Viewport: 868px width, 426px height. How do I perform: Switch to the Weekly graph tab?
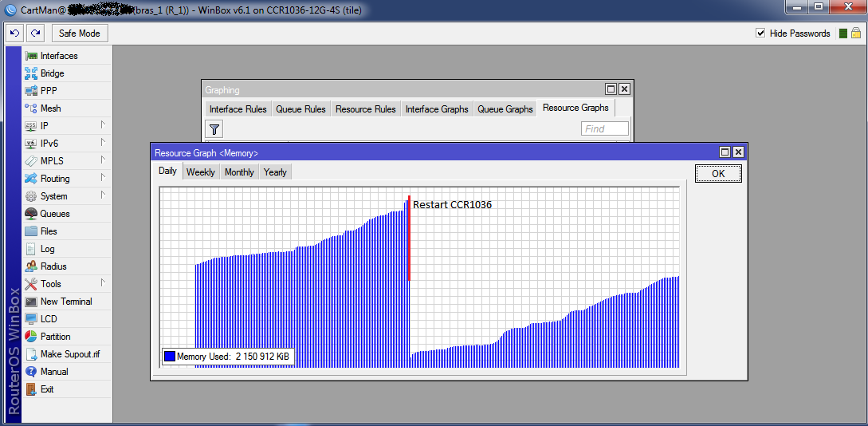click(201, 172)
